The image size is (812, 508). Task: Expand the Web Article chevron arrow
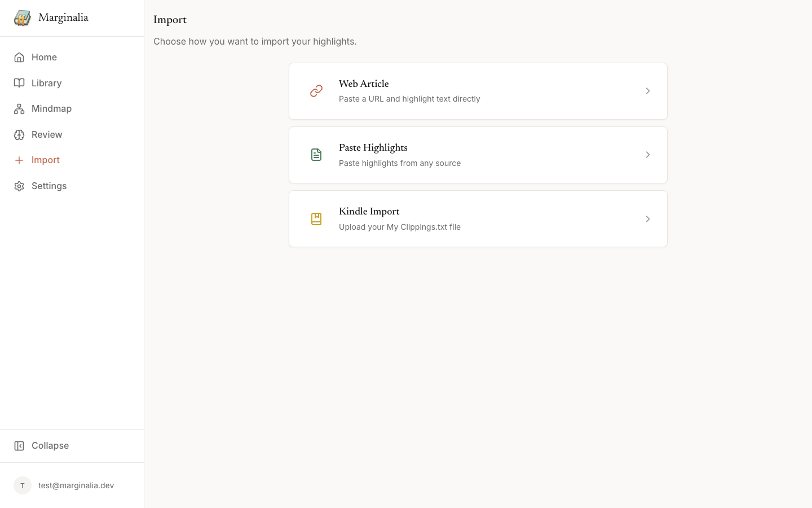(647, 91)
